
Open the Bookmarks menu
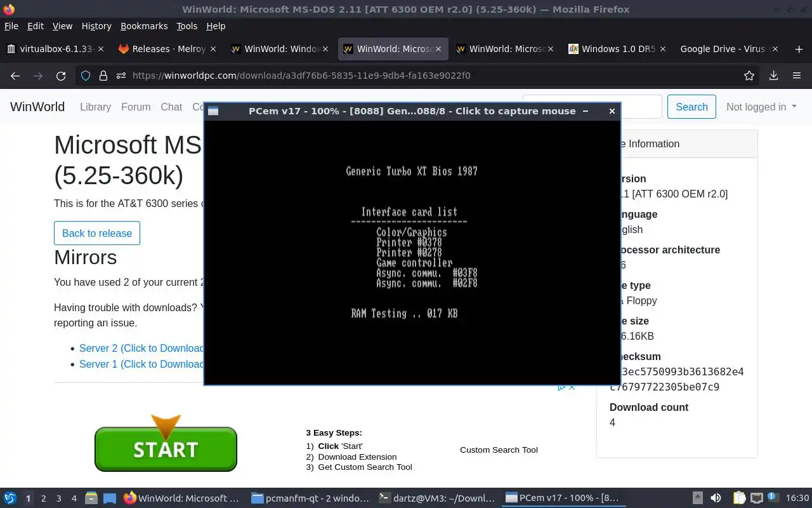(x=144, y=26)
